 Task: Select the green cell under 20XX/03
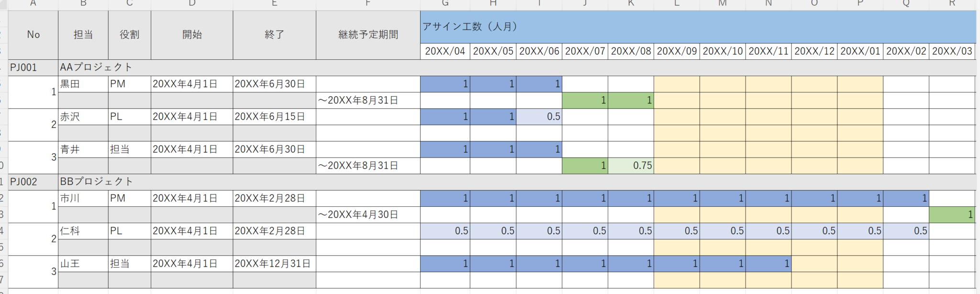pyautogui.click(x=952, y=215)
